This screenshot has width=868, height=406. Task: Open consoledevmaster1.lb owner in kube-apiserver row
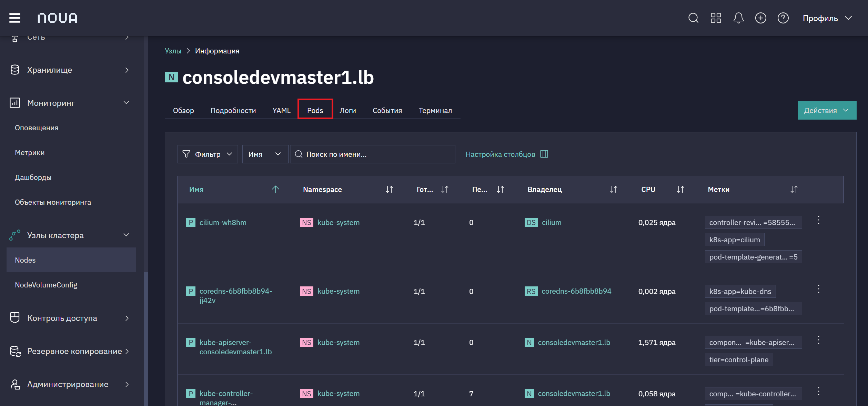click(x=574, y=343)
